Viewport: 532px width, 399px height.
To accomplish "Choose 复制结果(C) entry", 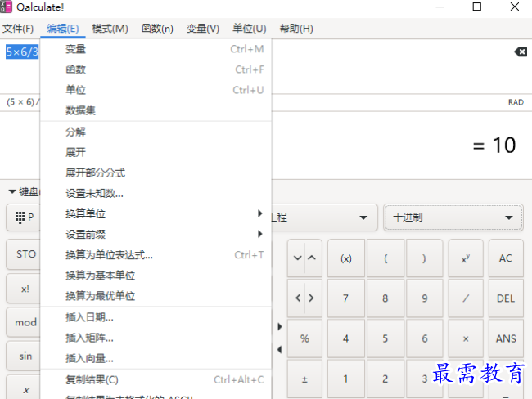I will (156, 379).
